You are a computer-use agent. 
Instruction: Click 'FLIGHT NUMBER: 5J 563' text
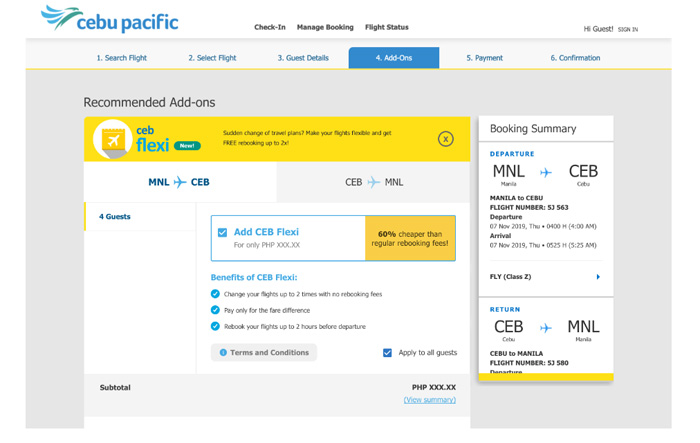coord(529,207)
